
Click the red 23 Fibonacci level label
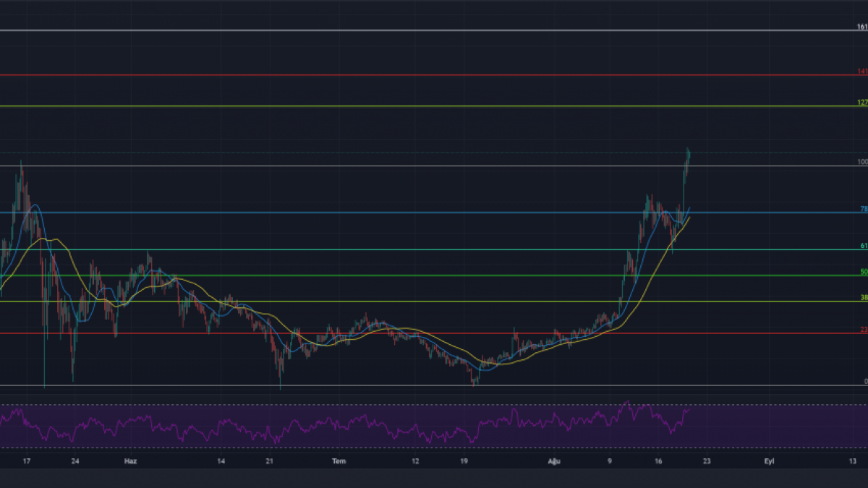[863, 330]
